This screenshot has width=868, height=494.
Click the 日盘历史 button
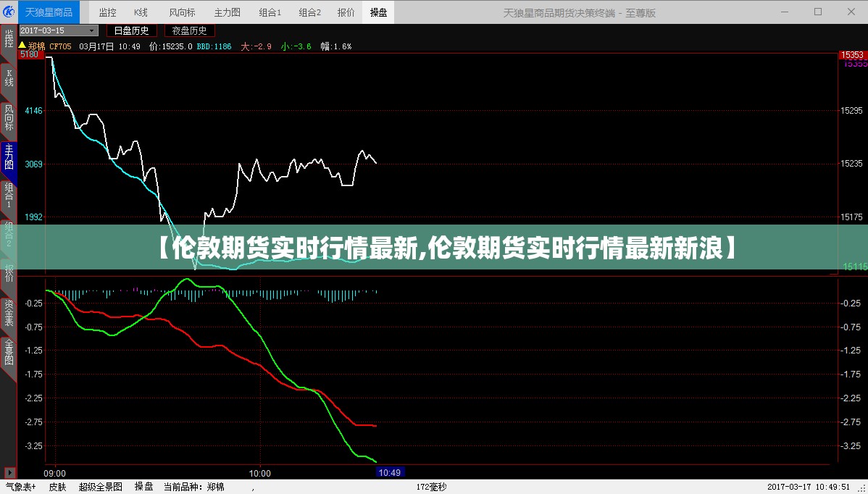tap(132, 30)
